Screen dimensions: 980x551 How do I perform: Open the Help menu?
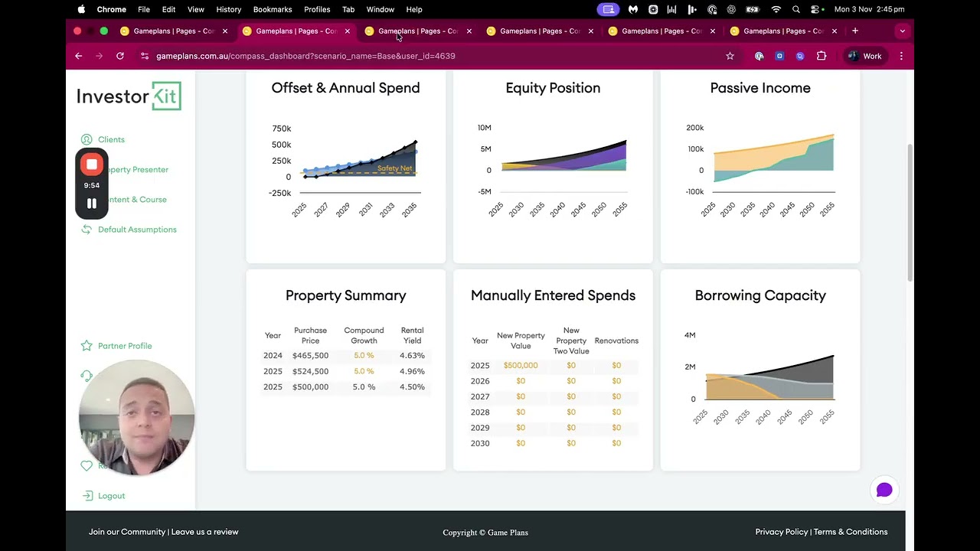414,9
